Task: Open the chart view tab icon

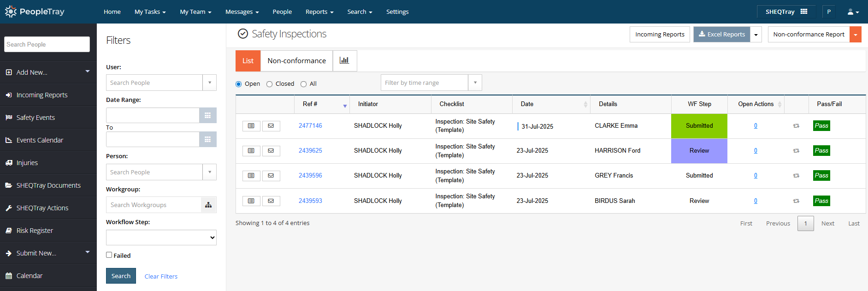Action: [x=344, y=61]
